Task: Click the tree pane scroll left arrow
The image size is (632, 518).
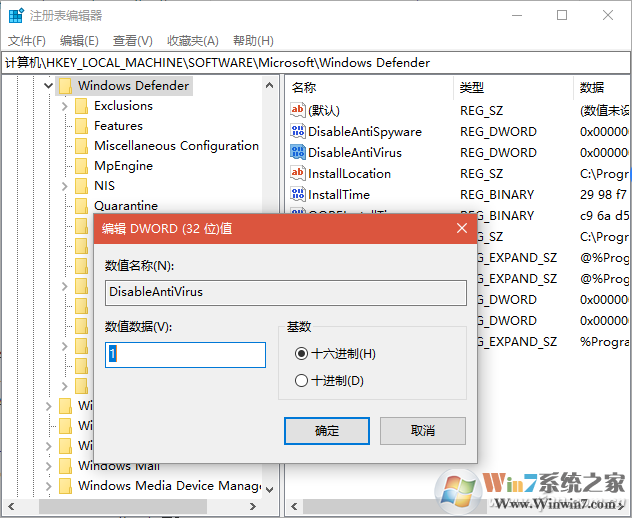Action: (11, 506)
